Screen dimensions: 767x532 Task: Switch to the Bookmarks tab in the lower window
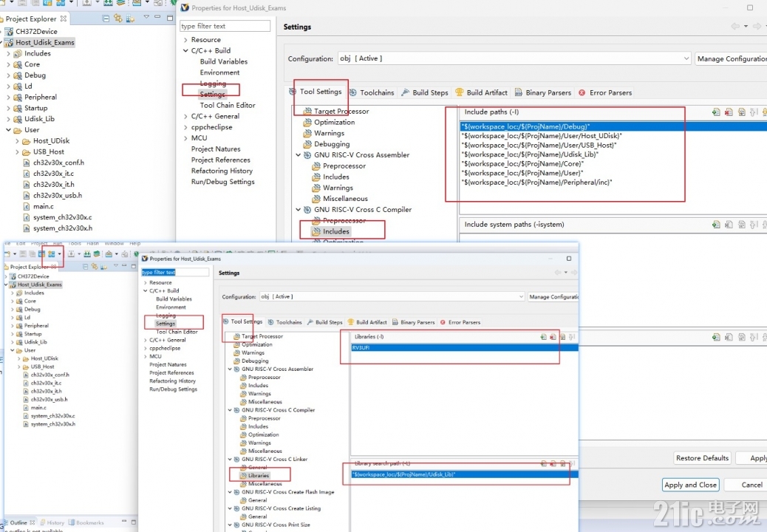pyautogui.click(x=86, y=522)
